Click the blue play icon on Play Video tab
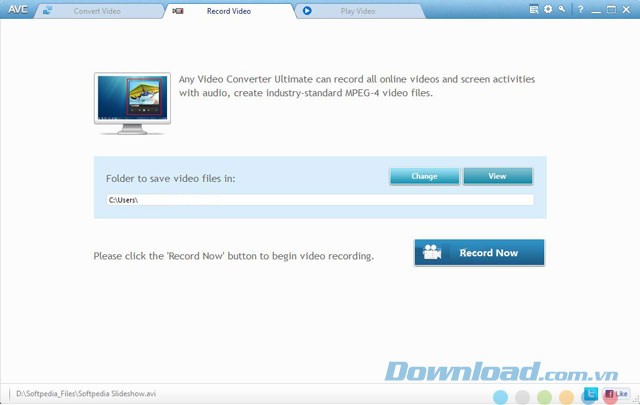 pyautogui.click(x=307, y=11)
